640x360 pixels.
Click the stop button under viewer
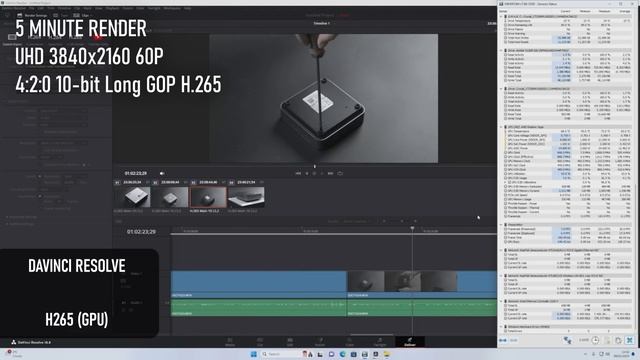coord(314,173)
